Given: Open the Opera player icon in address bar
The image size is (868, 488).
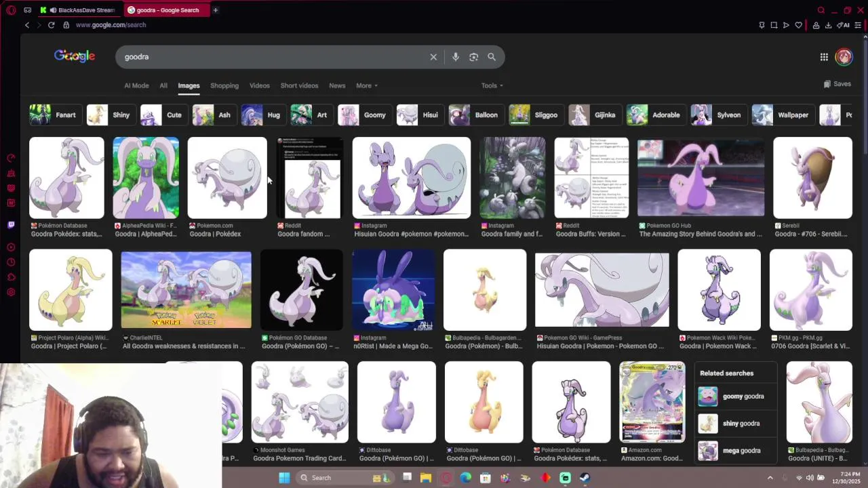Looking at the screenshot, I should coord(786,25).
